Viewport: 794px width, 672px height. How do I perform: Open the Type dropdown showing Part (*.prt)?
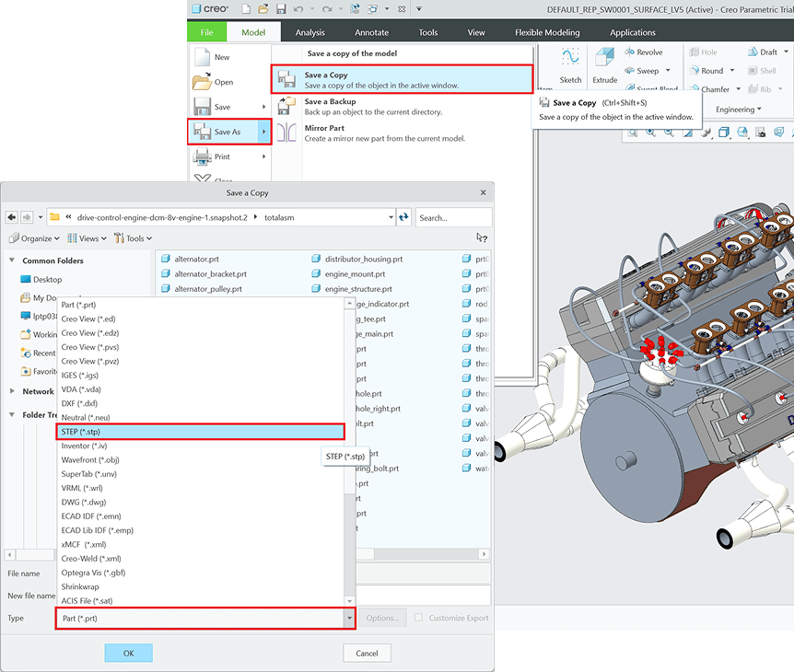(x=205, y=619)
